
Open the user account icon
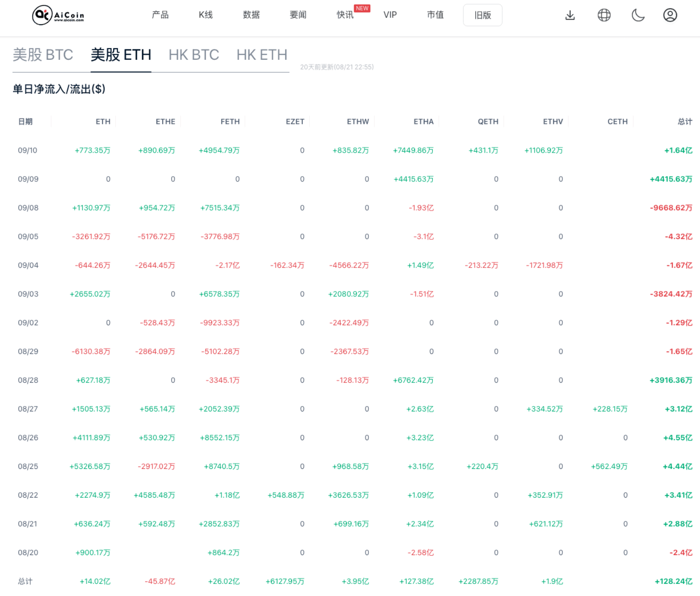(x=670, y=15)
